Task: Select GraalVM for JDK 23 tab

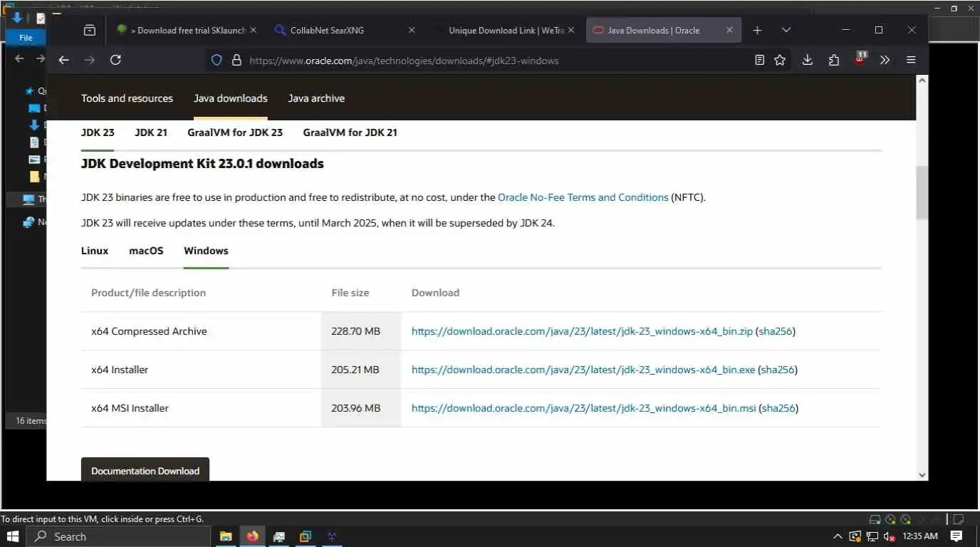Action: coord(235,132)
